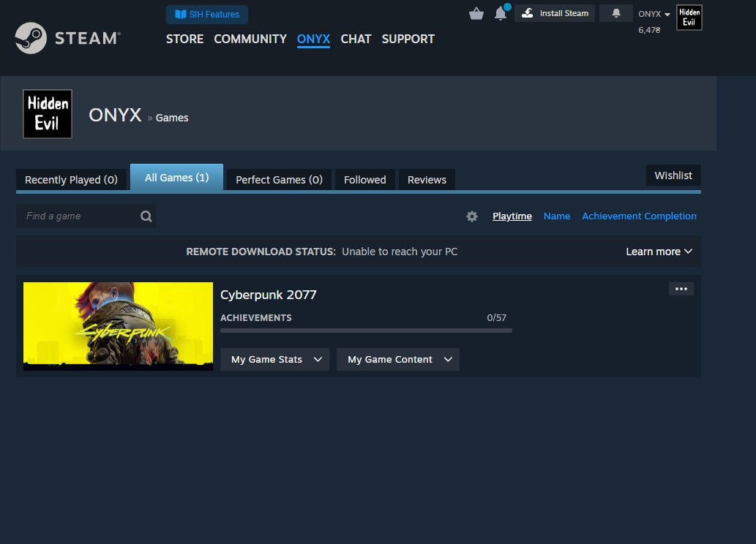The width and height of the screenshot is (756, 544).
Task: Click the Hidden Evil avatar in header
Action: point(689,18)
